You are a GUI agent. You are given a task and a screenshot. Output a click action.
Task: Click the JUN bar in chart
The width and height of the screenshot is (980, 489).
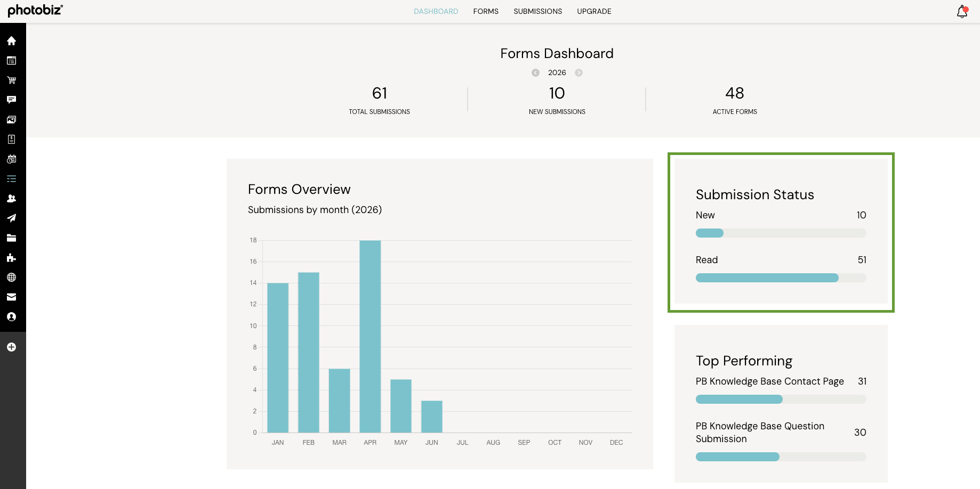[x=432, y=417]
